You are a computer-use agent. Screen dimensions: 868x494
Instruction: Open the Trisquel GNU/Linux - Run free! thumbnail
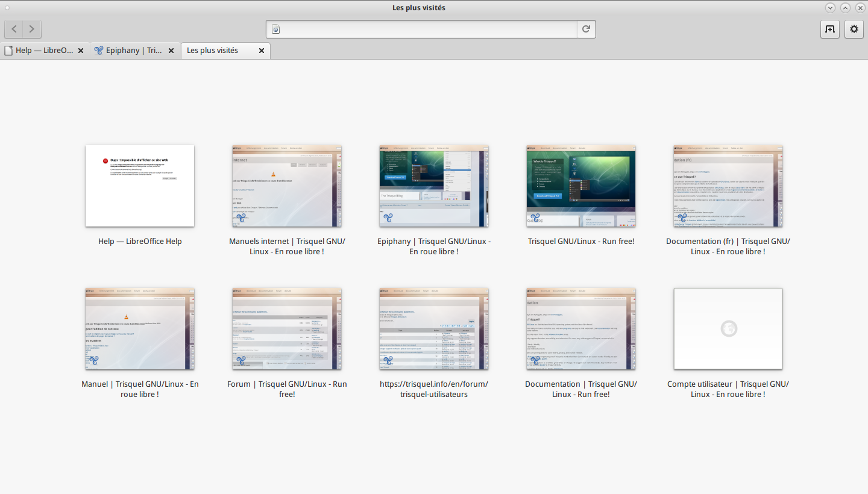[x=581, y=186]
